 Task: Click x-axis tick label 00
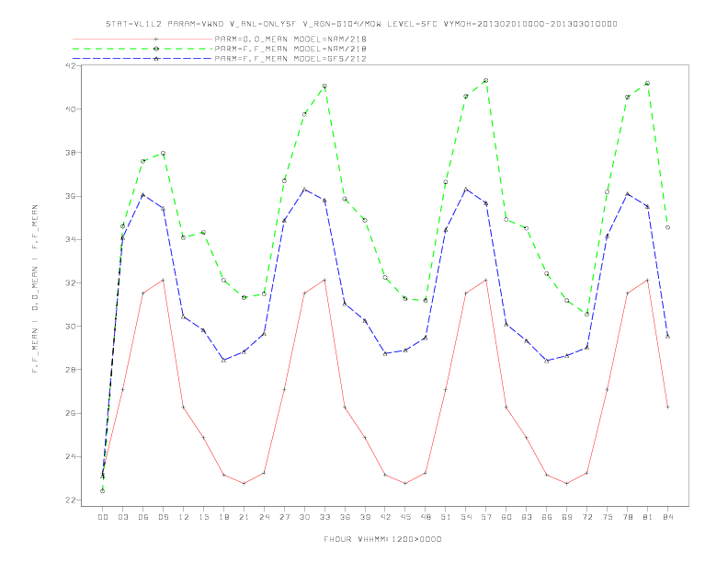pos(103,517)
